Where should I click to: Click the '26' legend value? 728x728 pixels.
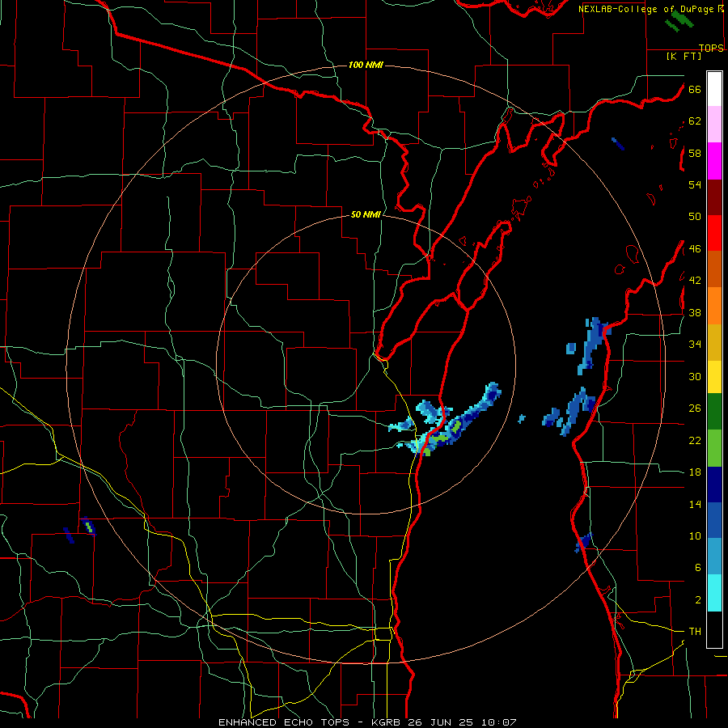tap(695, 408)
